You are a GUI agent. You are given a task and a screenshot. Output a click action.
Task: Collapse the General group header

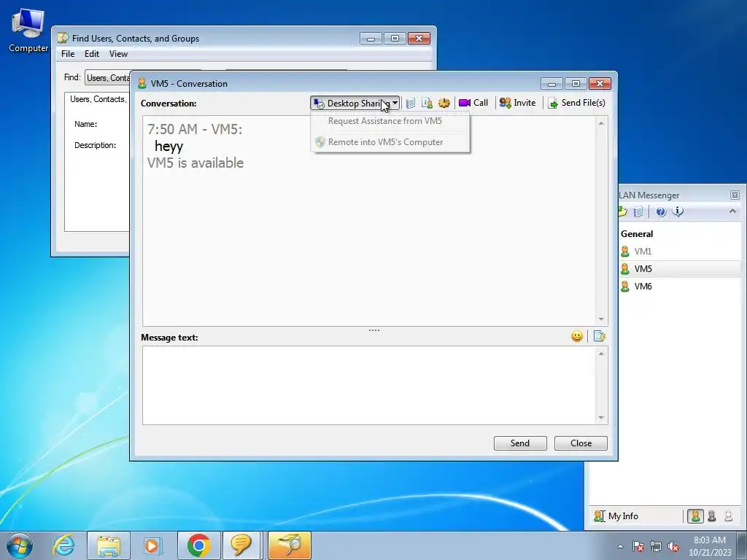637,234
